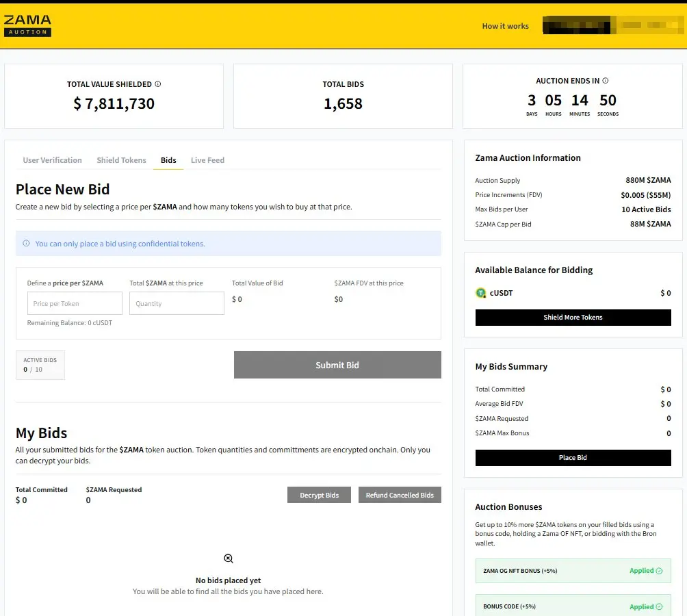
Task: Open the info icon beside Auction Ends In
Action: 605,81
